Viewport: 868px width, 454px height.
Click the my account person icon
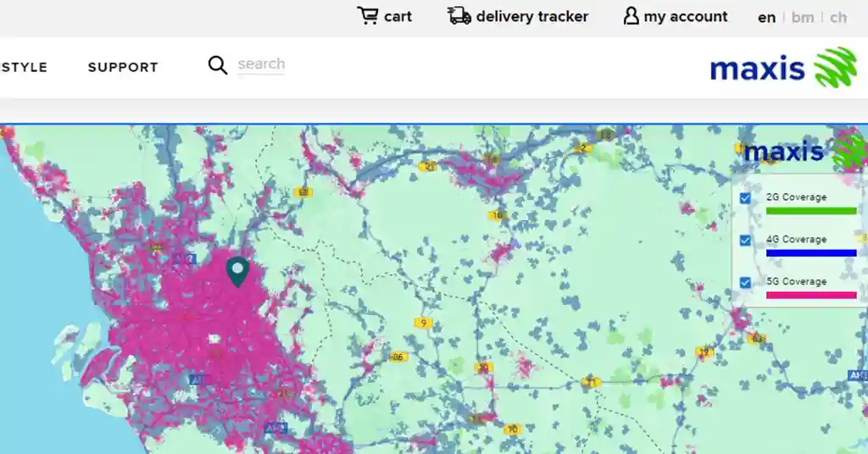point(631,16)
